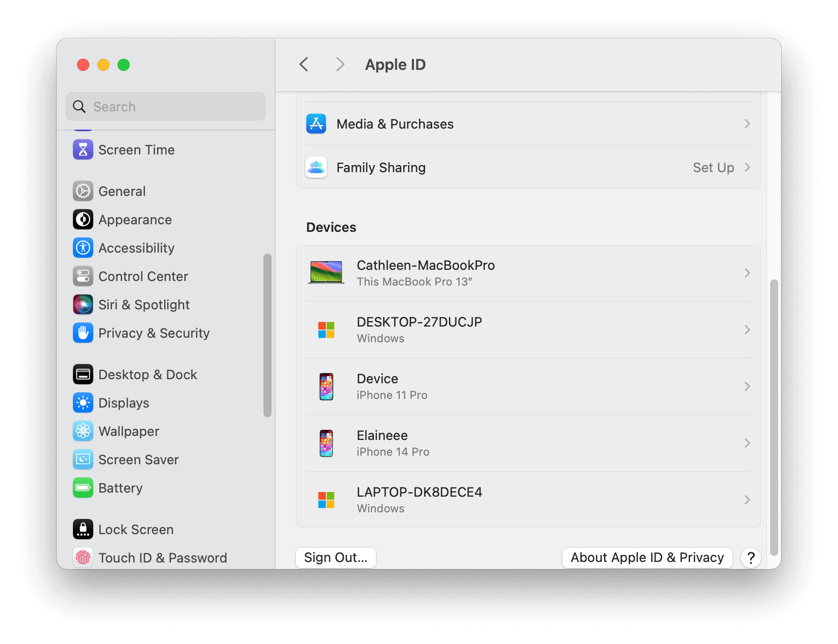
Task: Click the iPhone 11 Pro subtitle
Action: click(x=392, y=395)
